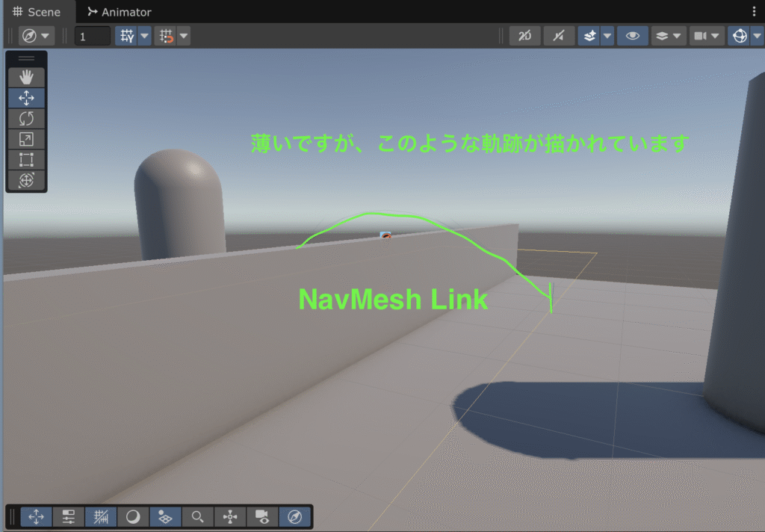
Task: Toggle 2D view mode
Action: click(x=524, y=36)
